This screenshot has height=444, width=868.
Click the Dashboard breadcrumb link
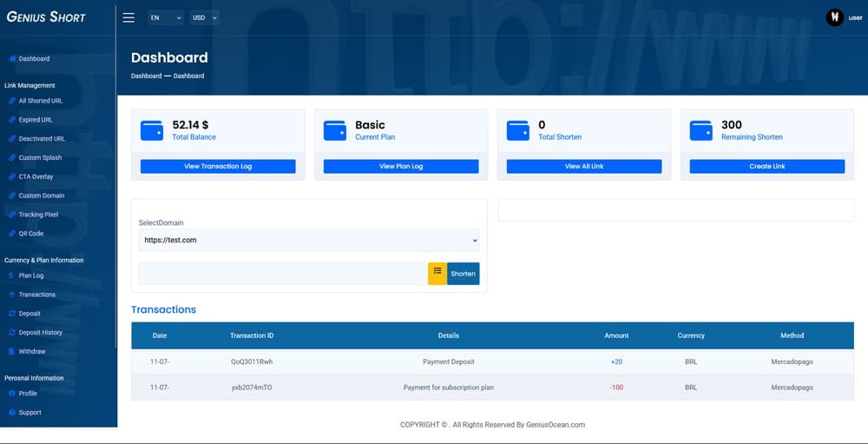point(146,76)
